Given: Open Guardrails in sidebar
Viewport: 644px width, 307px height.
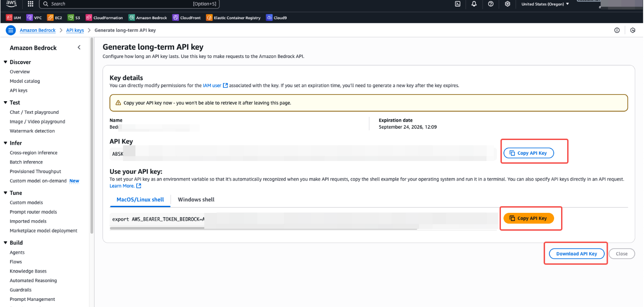Looking at the screenshot, I should point(21,290).
